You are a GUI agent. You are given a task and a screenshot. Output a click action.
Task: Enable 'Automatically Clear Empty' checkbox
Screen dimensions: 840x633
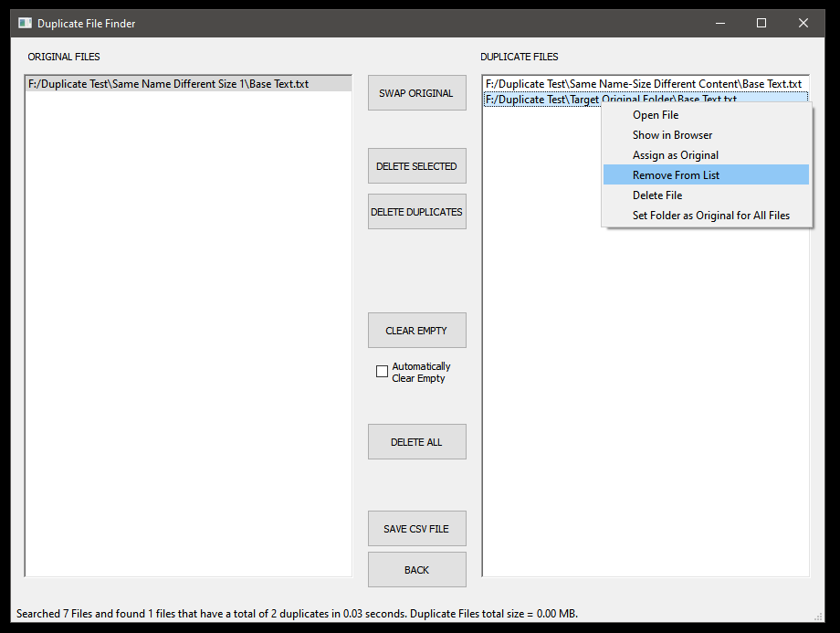(x=382, y=371)
